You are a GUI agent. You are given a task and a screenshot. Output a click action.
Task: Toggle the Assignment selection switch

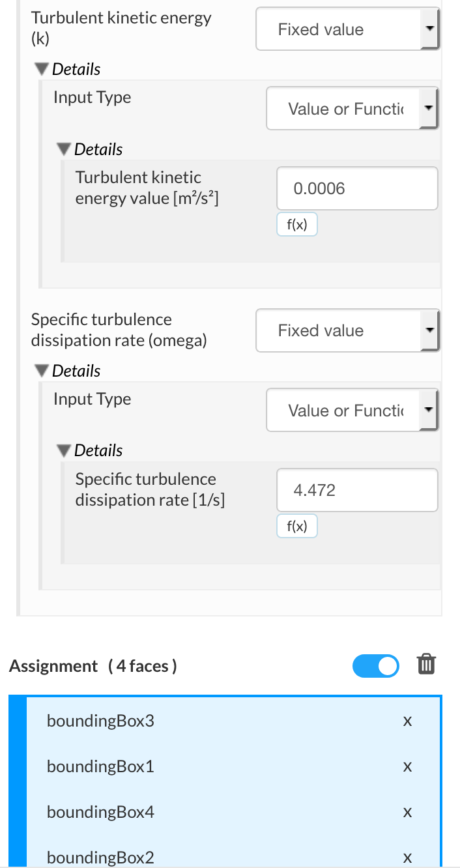pyautogui.click(x=376, y=665)
